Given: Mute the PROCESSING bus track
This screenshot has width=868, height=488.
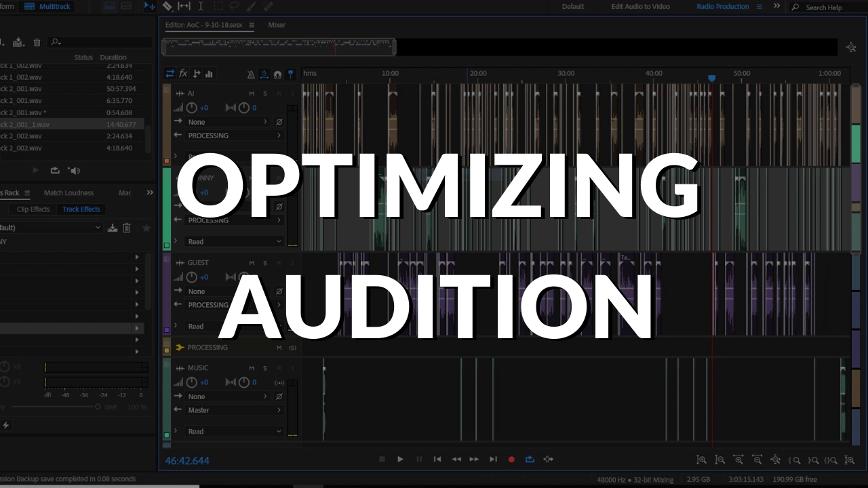Looking at the screenshot, I should click(x=279, y=348).
